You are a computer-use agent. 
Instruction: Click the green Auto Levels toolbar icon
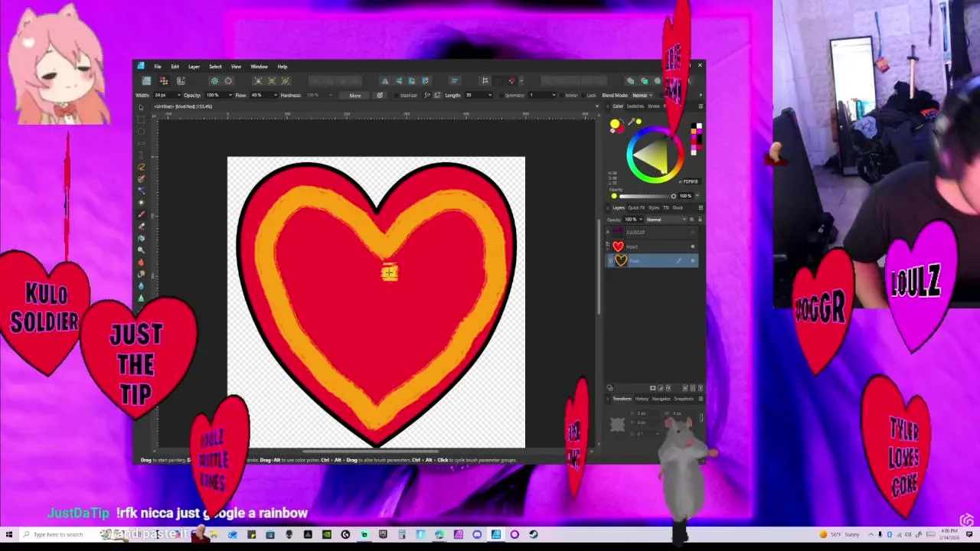pyautogui.click(x=214, y=80)
